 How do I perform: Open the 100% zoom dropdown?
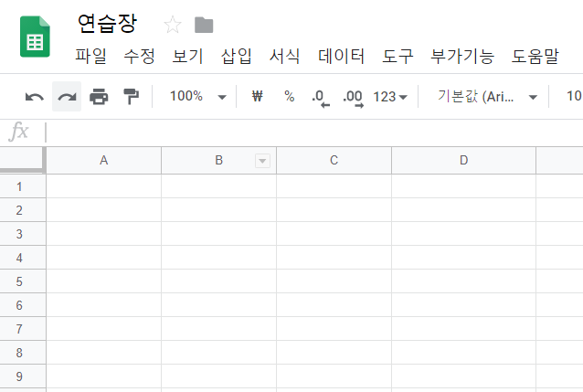(x=197, y=97)
